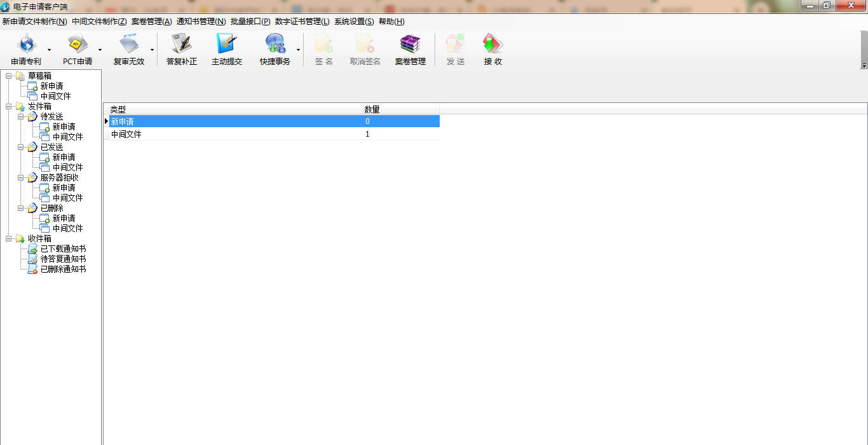Open the 快捷事务 toolbar icon

(x=275, y=49)
